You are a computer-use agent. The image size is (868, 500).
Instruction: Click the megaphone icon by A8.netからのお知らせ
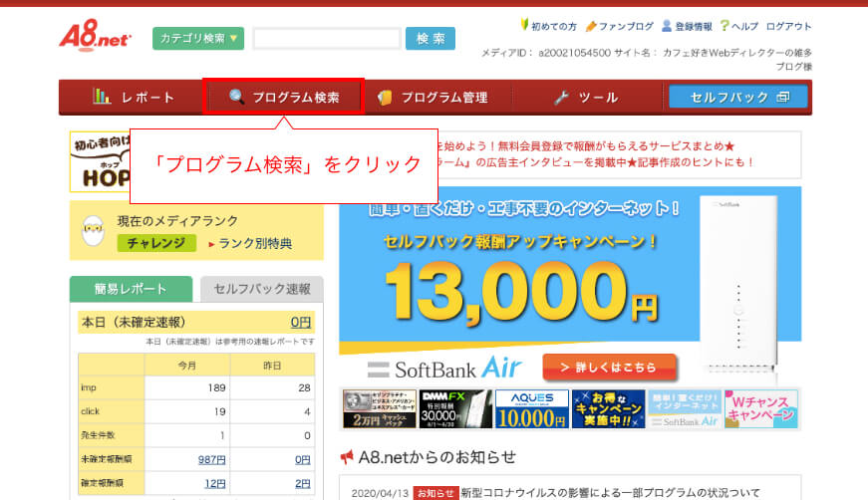(x=347, y=457)
